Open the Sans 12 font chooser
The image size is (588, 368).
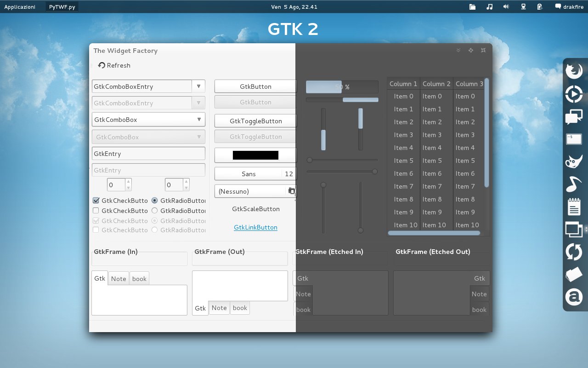[255, 174]
